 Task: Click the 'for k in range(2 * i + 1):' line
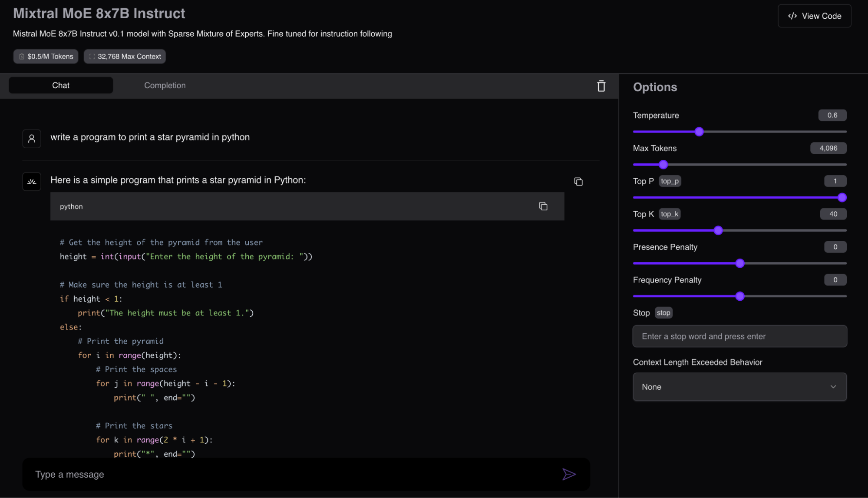pyautogui.click(x=154, y=440)
